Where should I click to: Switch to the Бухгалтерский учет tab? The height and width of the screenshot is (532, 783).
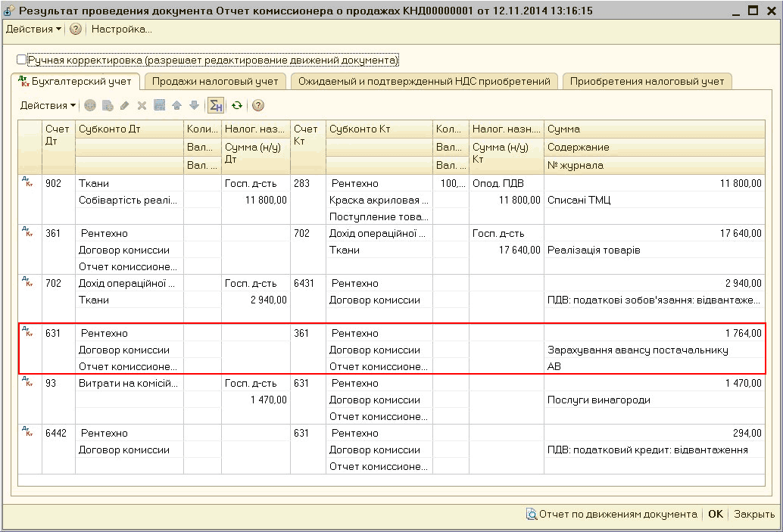click(75, 81)
